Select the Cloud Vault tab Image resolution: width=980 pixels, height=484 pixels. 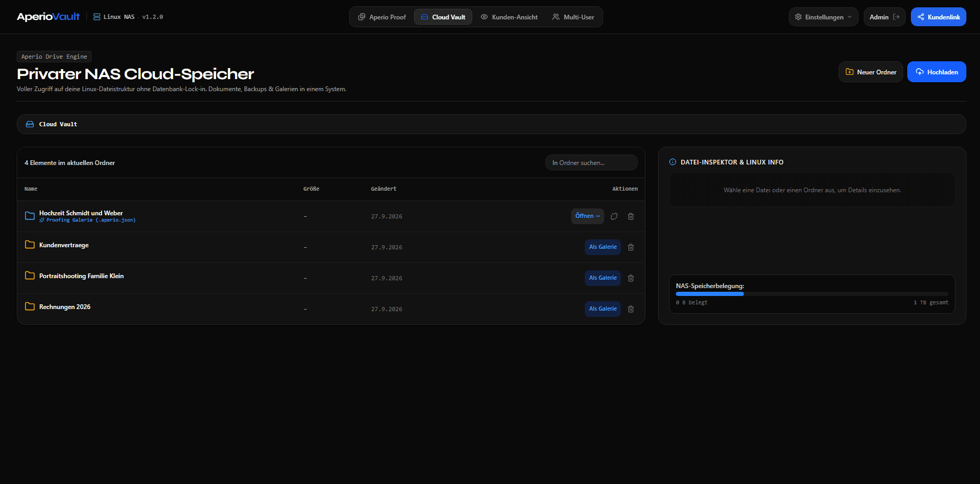[443, 17]
